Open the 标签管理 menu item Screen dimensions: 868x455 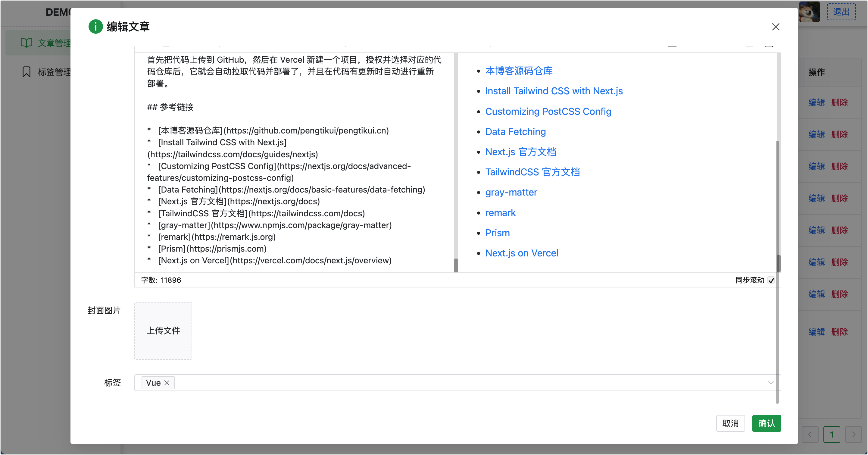[54, 72]
